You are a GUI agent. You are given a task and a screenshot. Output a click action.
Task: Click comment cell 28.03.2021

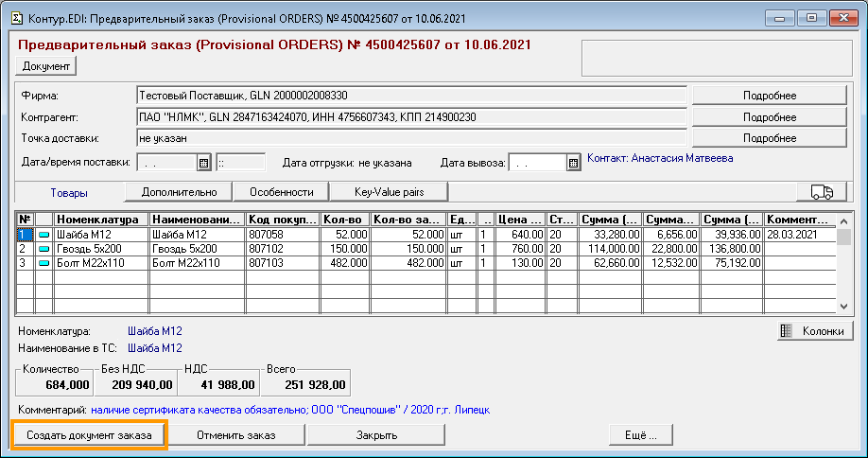click(x=799, y=235)
